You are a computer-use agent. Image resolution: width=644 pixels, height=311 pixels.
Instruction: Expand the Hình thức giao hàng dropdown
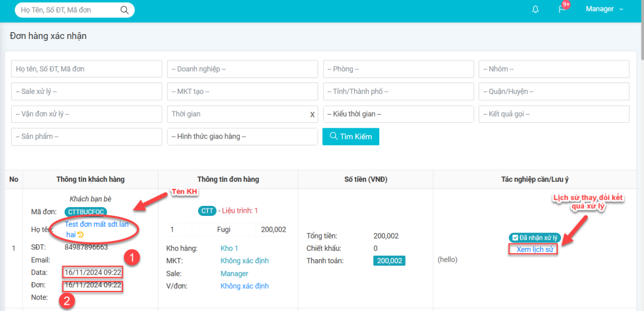coord(242,137)
